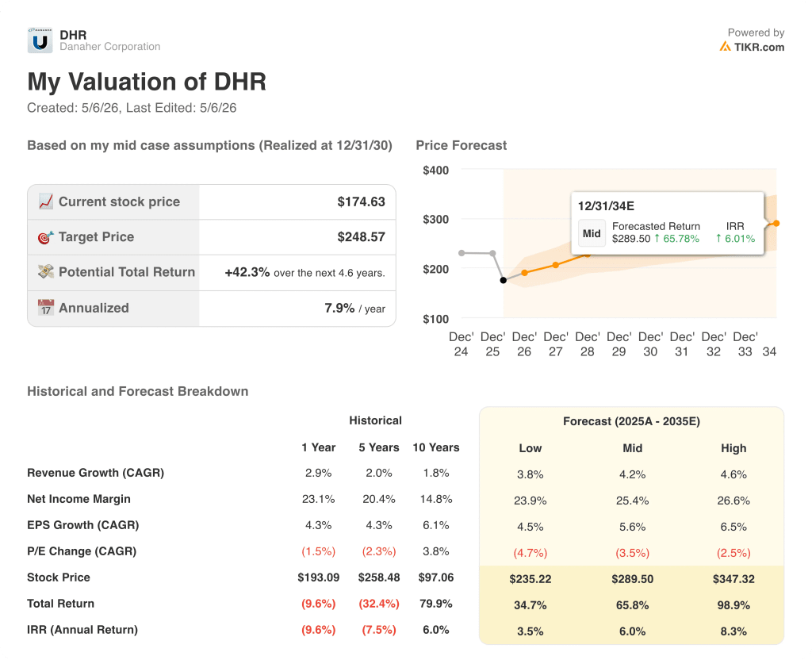Click the Revenue Growth (CAGR) row label
812x660 pixels.
(96, 473)
